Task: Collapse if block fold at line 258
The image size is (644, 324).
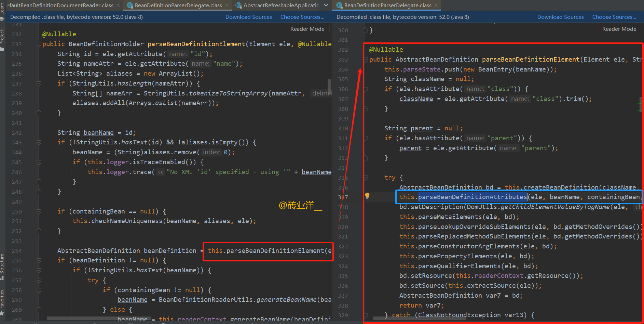Action: pos(39,290)
